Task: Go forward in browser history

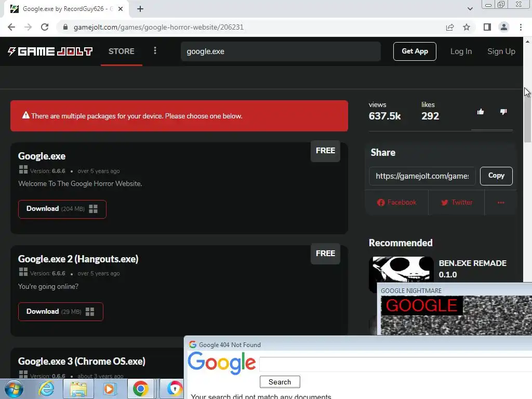Action: point(28,27)
